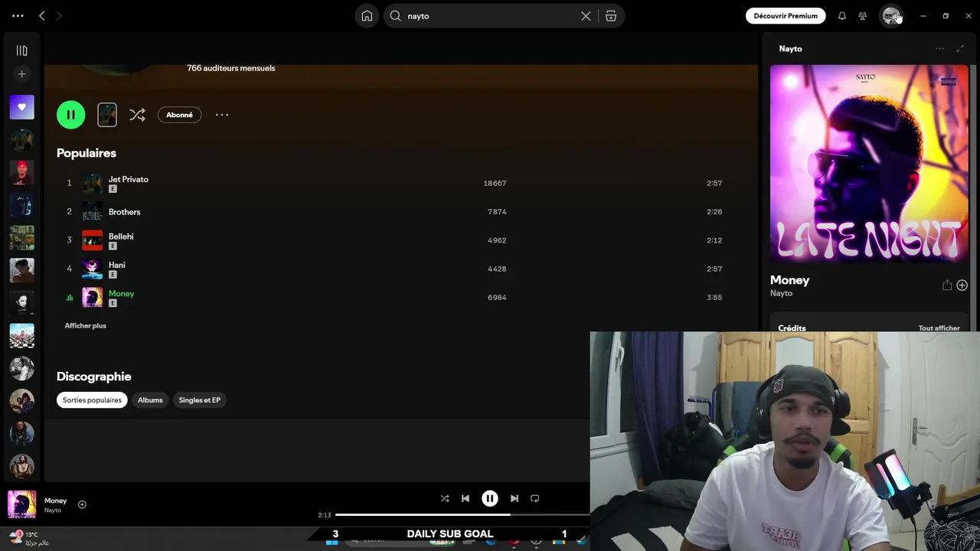Screen dimensions: 980x551
Task: Toggle shuffle next to the green button
Action: point(137,115)
